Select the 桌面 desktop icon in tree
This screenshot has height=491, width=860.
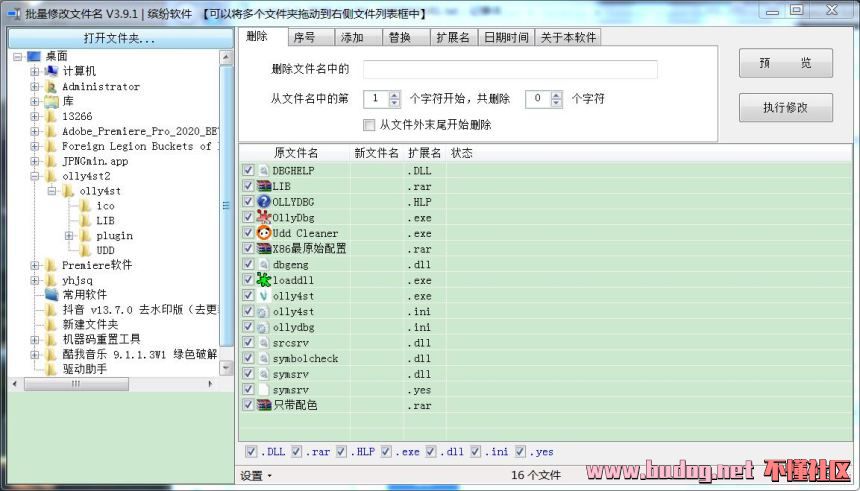[34, 57]
